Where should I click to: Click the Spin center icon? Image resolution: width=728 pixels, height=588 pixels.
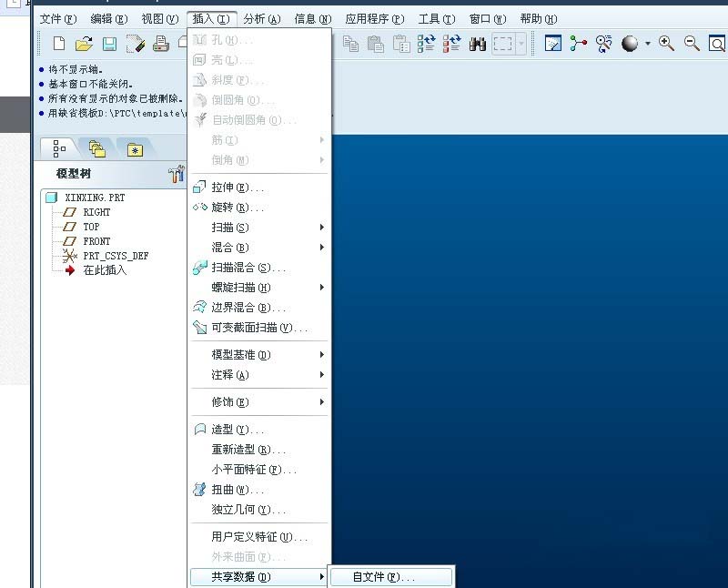[579, 44]
